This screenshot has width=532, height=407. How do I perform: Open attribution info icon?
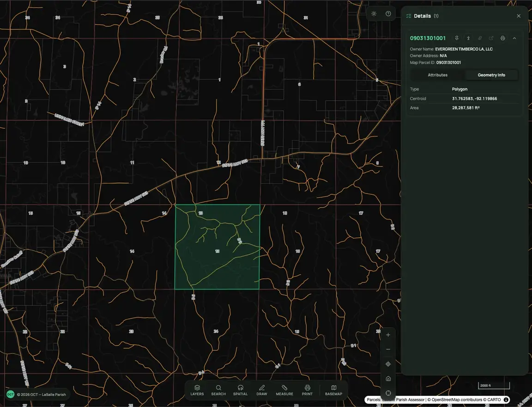(x=506, y=400)
